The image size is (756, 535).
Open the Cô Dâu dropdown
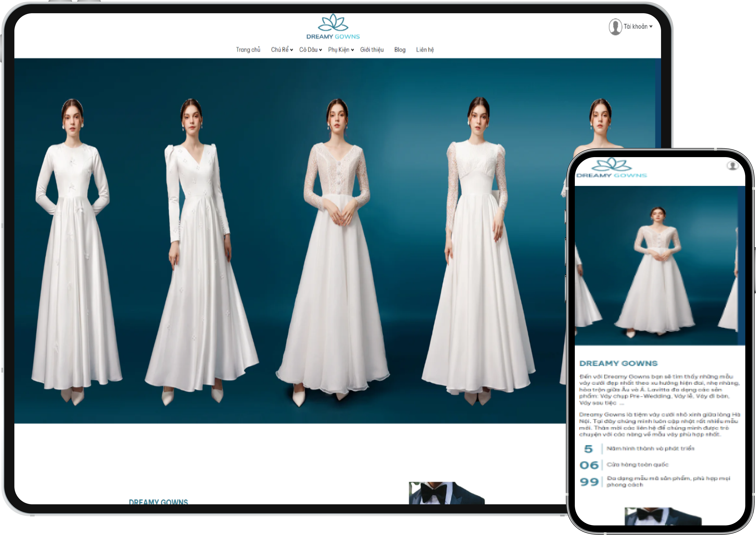tap(309, 50)
